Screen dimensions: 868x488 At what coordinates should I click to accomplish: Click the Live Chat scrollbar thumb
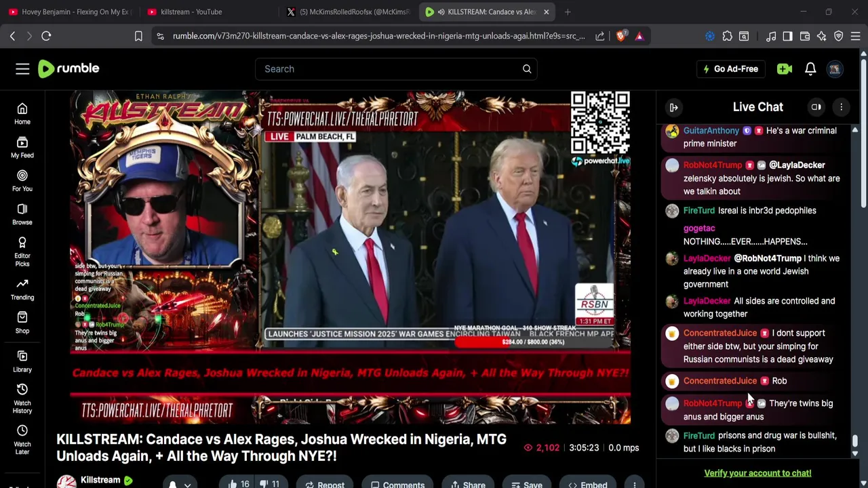pyautogui.click(x=855, y=442)
